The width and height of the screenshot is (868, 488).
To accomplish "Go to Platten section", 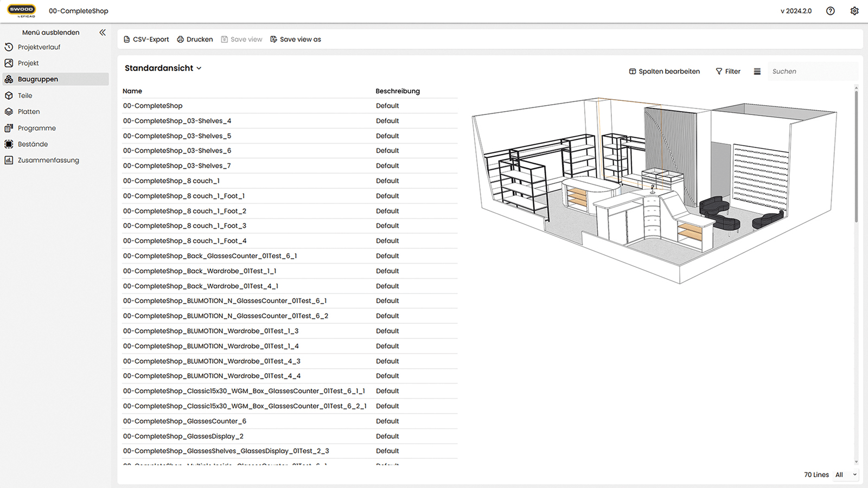I will click(28, 112).
